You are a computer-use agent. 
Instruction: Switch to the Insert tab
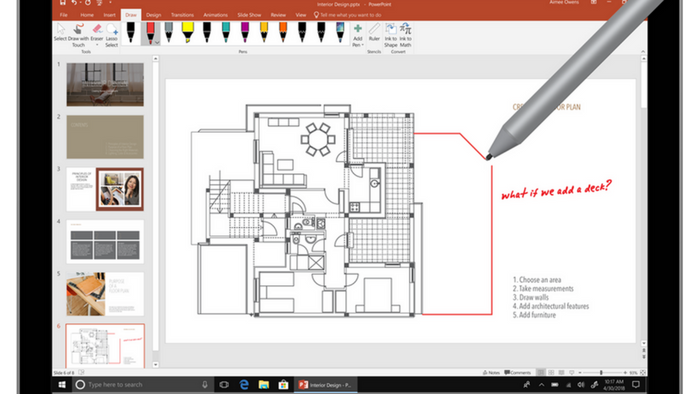click(109, 15)
